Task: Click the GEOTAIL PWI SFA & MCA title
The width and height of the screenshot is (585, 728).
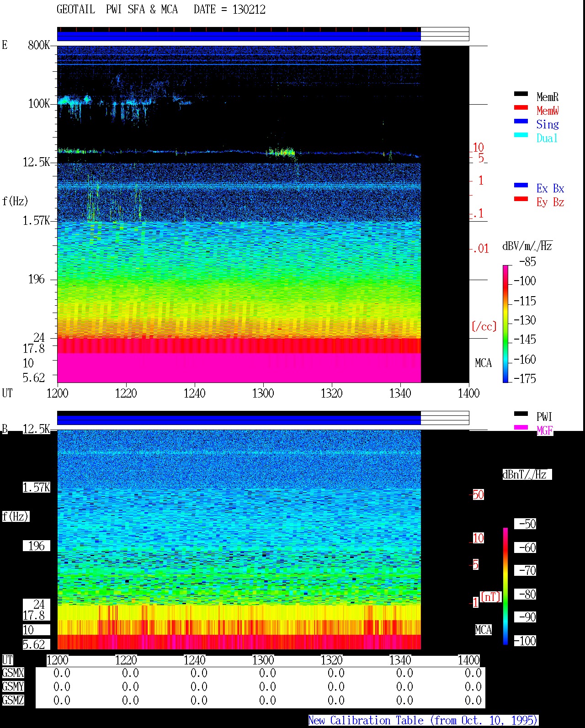Action: (x=117, y=10)
